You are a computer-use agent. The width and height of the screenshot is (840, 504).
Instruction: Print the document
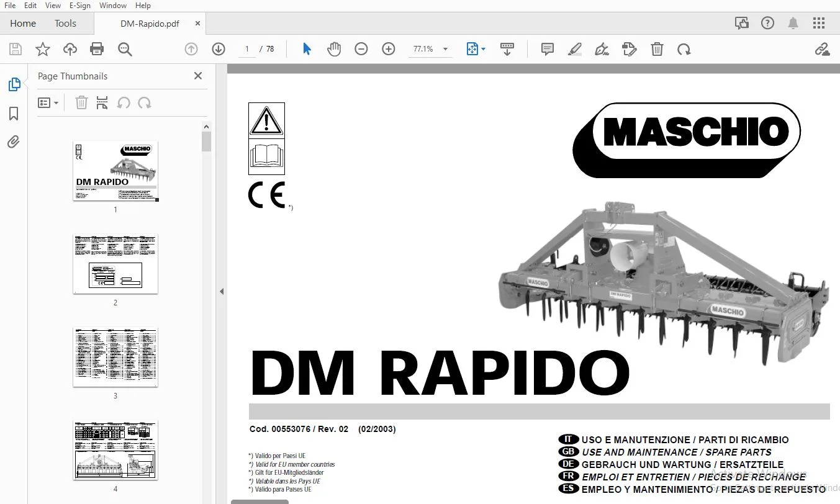tap(97, 49)
